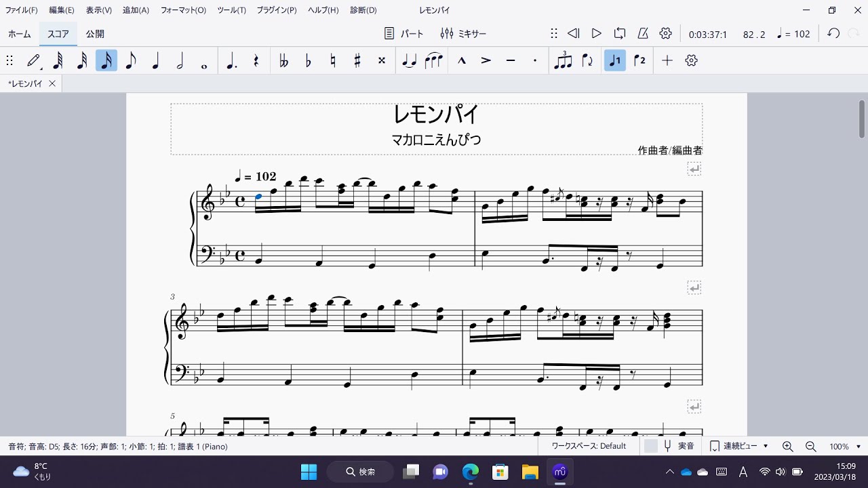Switch to 公開 tab
The width and height of the screenshot is (868, 488).
(95, 33)
